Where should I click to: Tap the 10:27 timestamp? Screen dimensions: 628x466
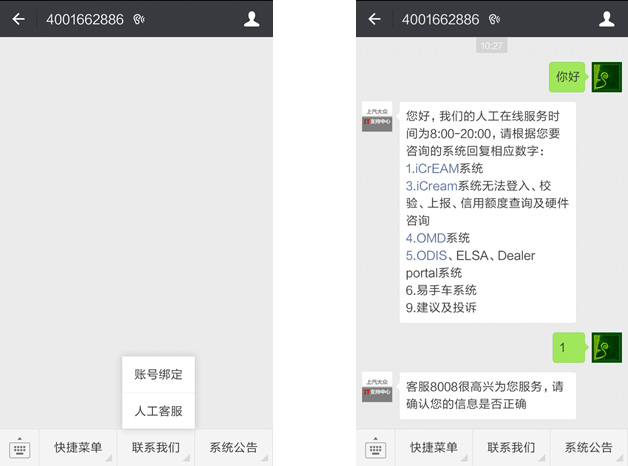[x=491, y=46]
